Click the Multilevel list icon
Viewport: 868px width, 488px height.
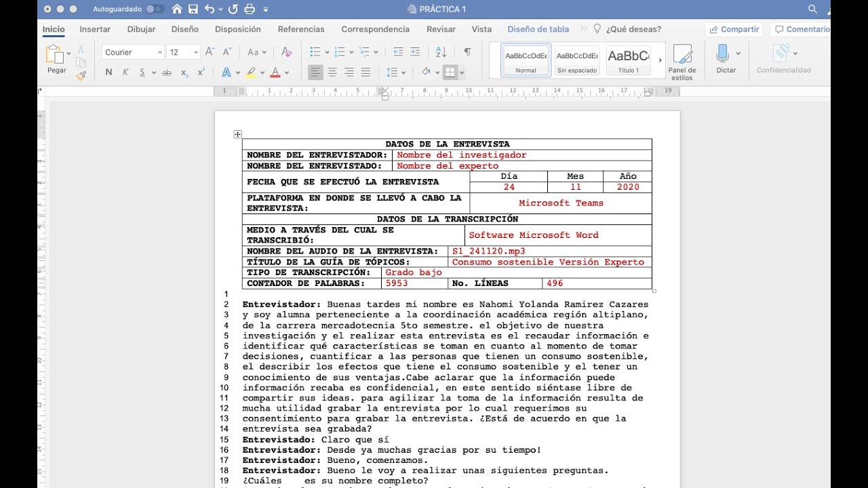[x=364, y=52]
